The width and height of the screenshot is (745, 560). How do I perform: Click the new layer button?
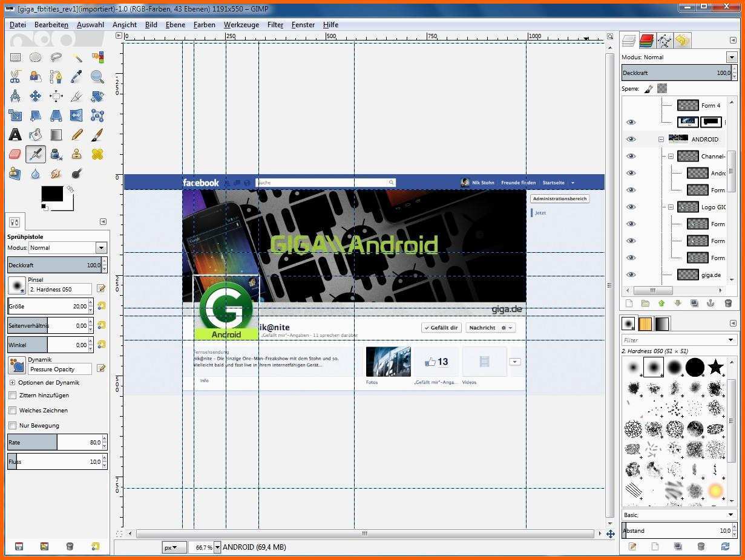point(629,304)
